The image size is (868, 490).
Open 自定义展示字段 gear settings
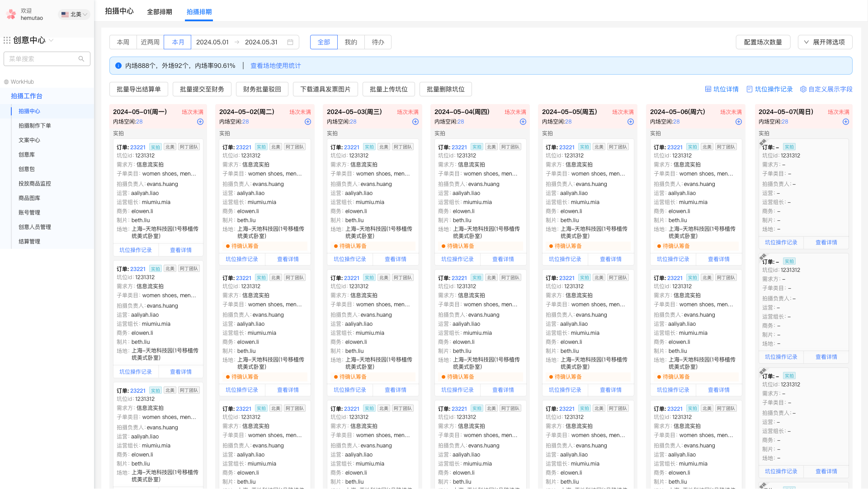(803, 89)
